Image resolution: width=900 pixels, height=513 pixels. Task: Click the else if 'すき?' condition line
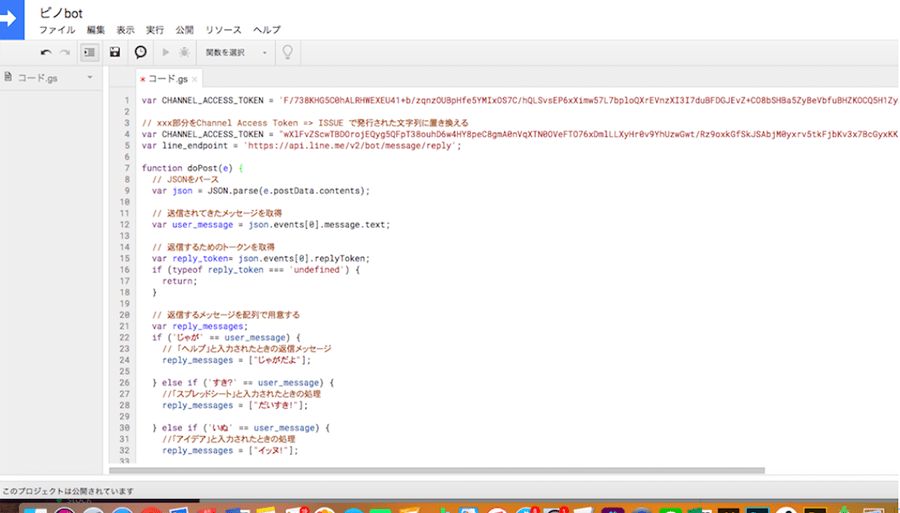pos(243,383)
